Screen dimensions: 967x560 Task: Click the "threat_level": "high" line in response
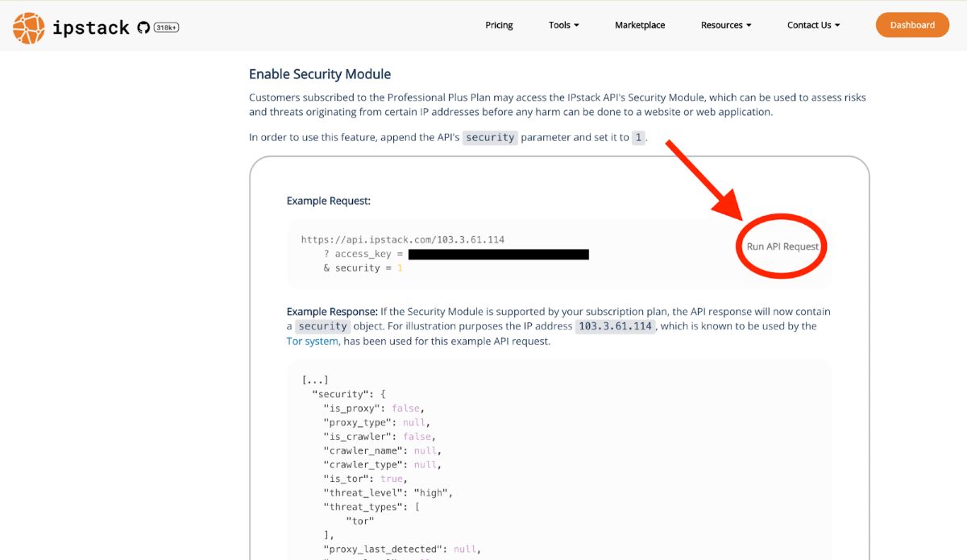tap(388, 493)
